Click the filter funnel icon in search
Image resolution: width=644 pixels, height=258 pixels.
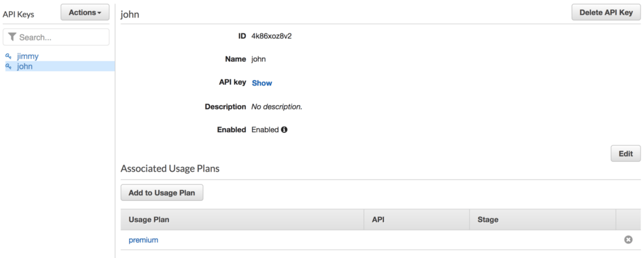click(12, 37)
